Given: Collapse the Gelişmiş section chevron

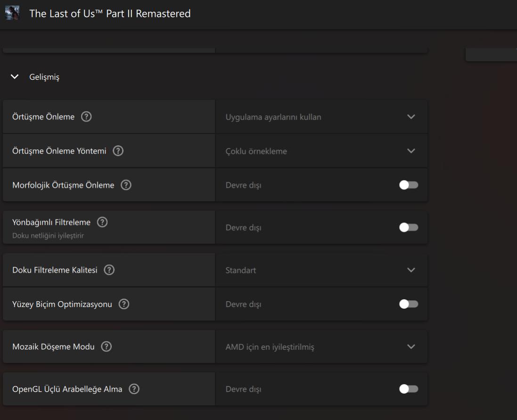Looking at the screenshot, I should (x=15, y=77).
